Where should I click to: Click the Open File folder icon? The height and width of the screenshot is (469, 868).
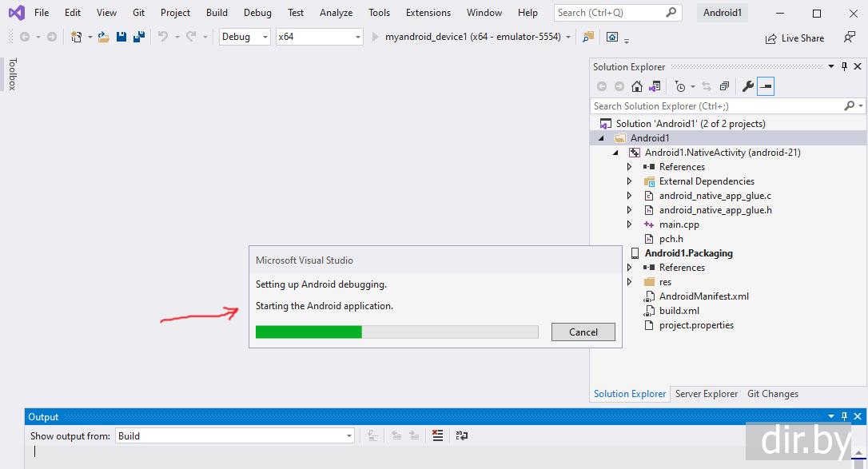[104, 37]
